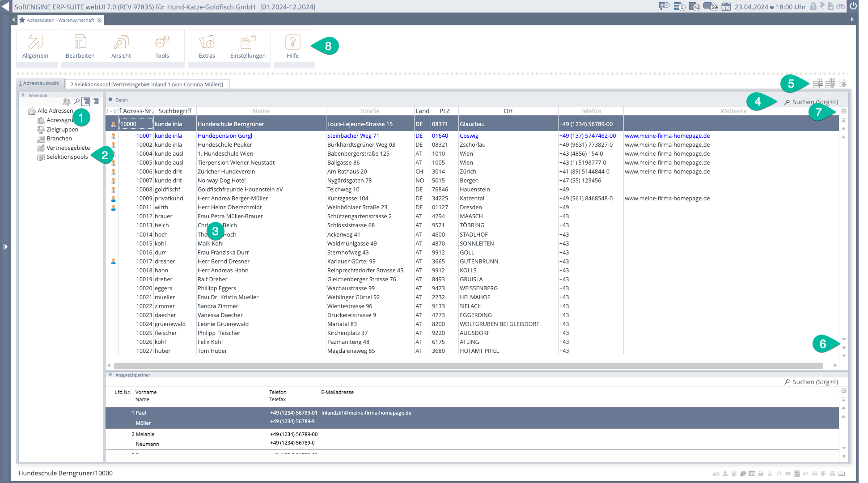The height and width of the screenshot is (483, 868).
Task: Open the calendar icon in title bar
Action: [726, 7]
